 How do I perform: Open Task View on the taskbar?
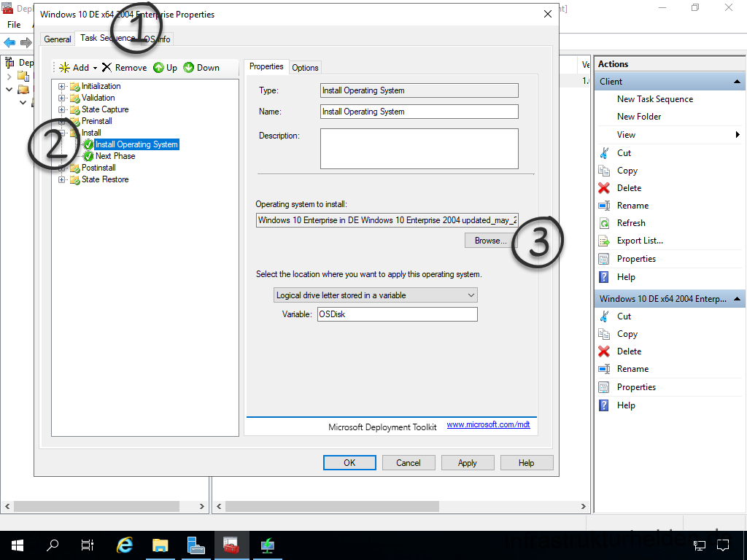(88, 545)
